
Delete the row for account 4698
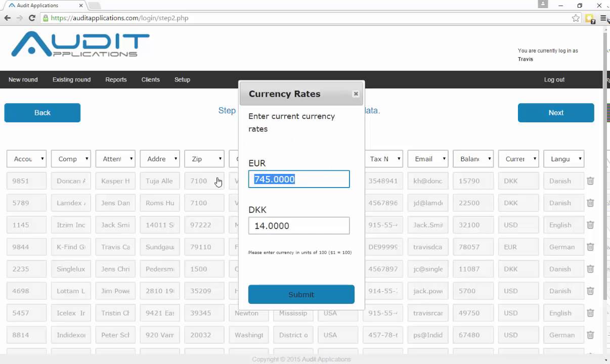[x=590, y=291]
